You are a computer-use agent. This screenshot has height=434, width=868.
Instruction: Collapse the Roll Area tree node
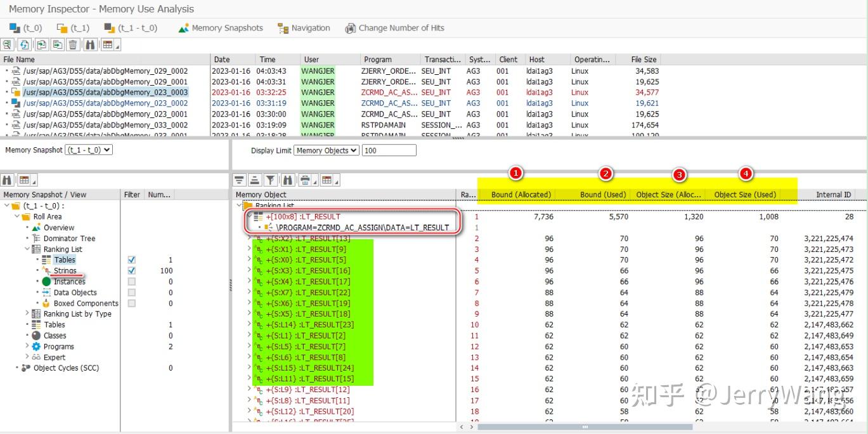tap(18, 216)
